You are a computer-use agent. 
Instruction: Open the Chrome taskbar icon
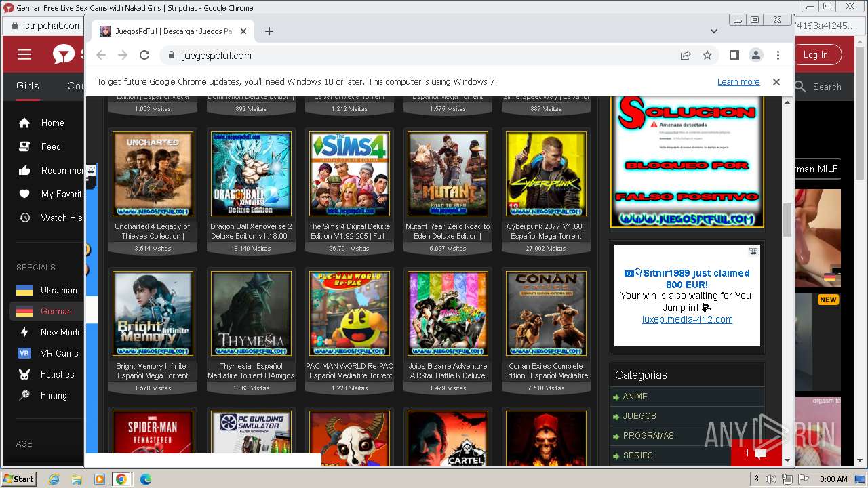point(121,479)
